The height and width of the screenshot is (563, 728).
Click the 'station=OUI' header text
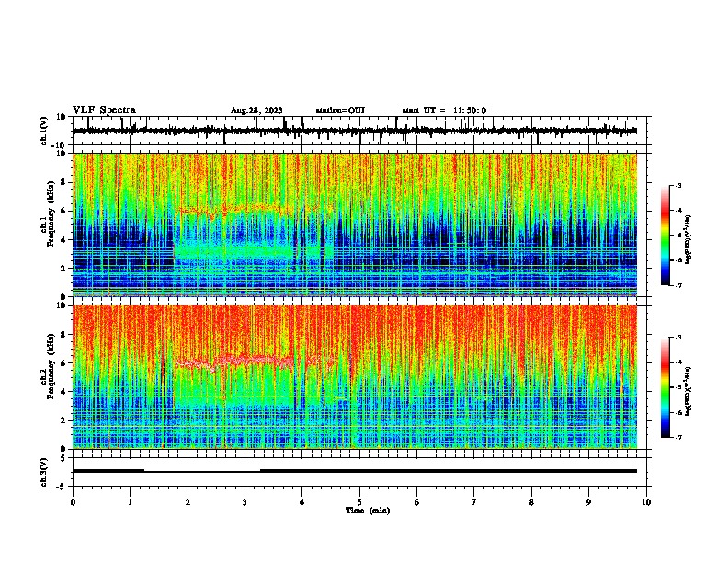point(340,110)
